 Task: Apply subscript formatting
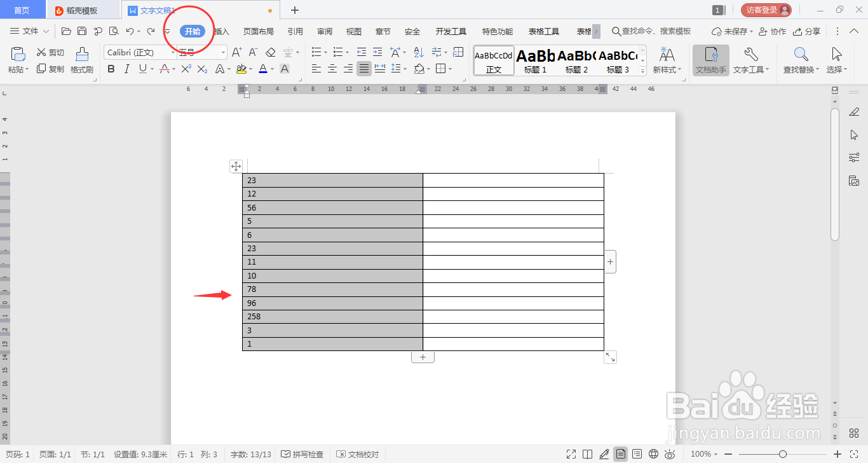click(202, 69)
